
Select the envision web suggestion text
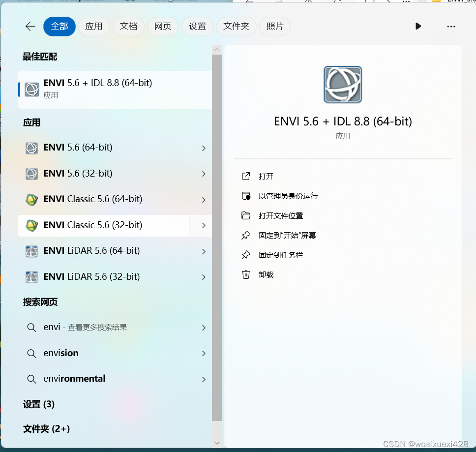click(61, 353)
